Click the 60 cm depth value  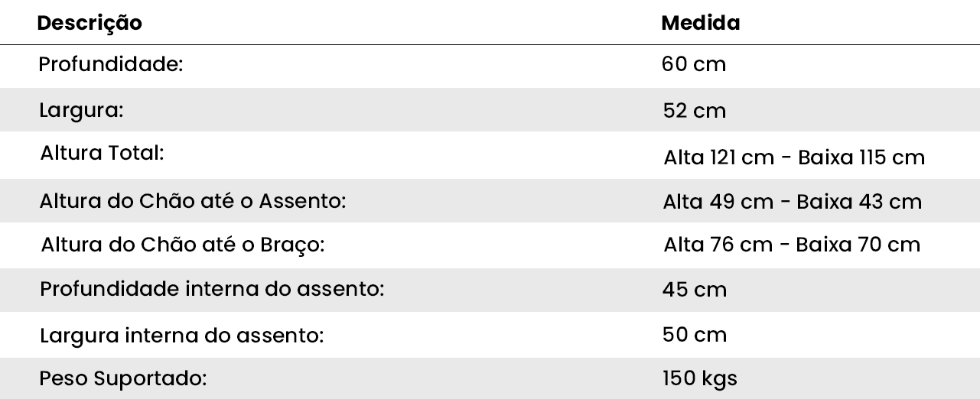click(694, 64)
